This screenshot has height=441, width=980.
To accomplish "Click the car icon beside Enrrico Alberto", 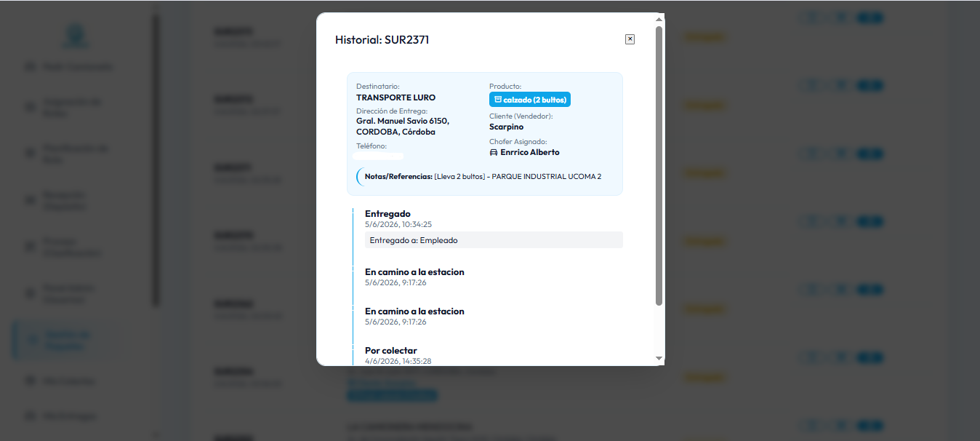I will tap(494, 153).
